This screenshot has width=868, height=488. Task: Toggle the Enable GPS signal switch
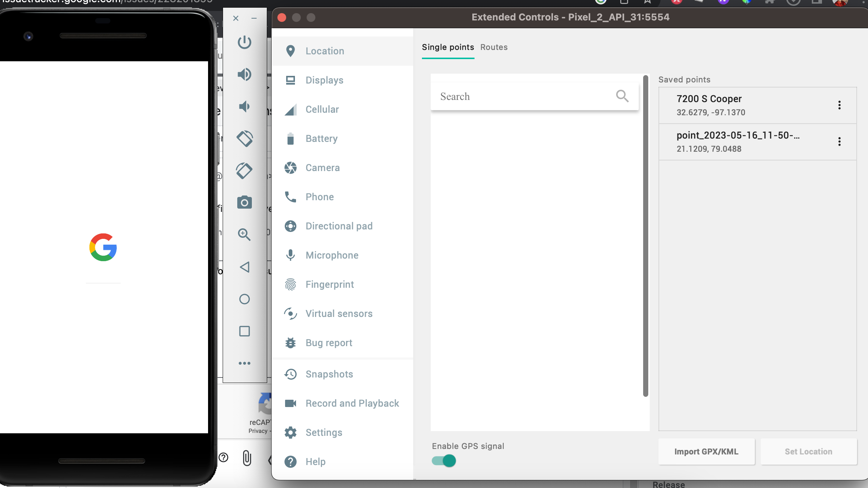(444, 461)
